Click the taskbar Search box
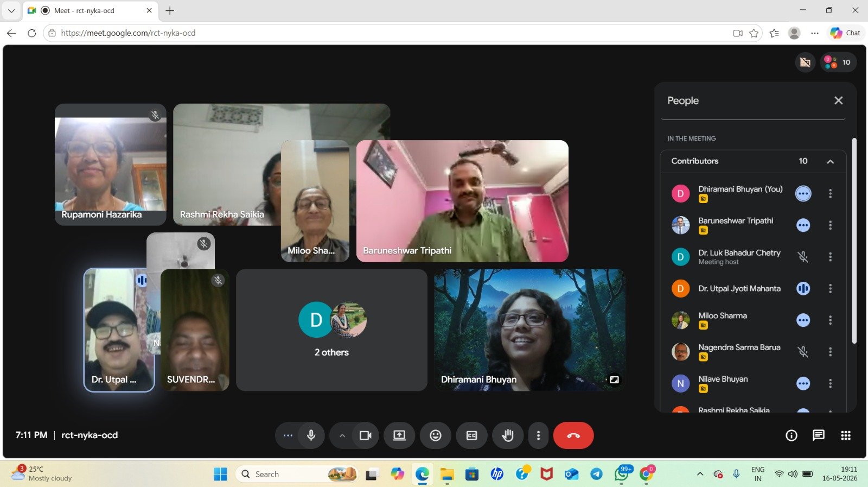The width and height of the screenshot is (868, 487). (297, 475)
